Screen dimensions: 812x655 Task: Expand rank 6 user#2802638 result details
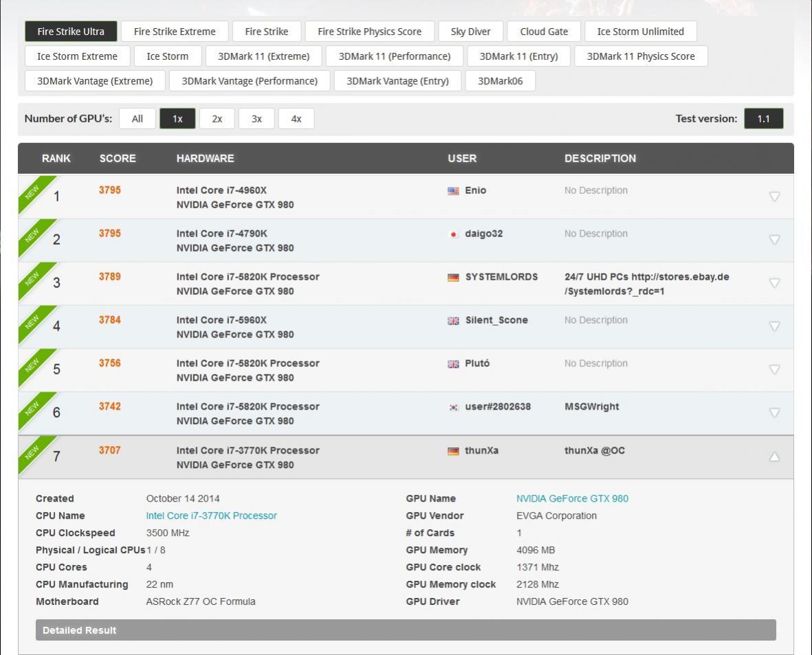click(774, 412)
